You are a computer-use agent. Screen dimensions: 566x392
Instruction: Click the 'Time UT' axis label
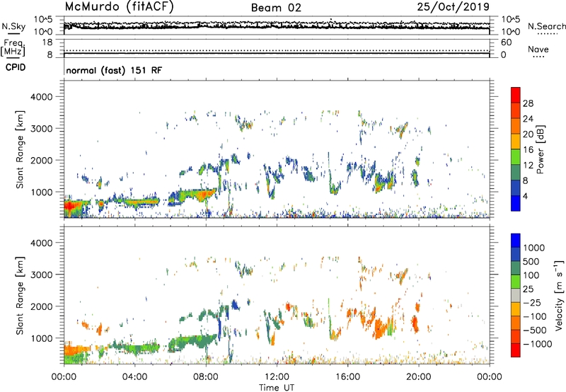click(x=277, y=388)
